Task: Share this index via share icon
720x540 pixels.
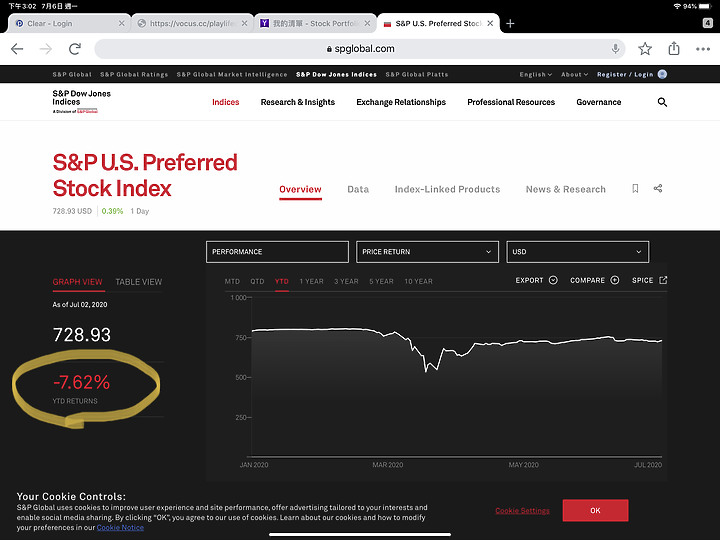Action: click(658, 188)
